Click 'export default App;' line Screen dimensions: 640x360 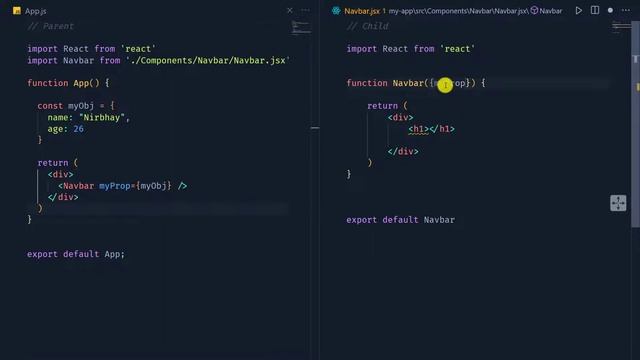click(x=76, y=254)
